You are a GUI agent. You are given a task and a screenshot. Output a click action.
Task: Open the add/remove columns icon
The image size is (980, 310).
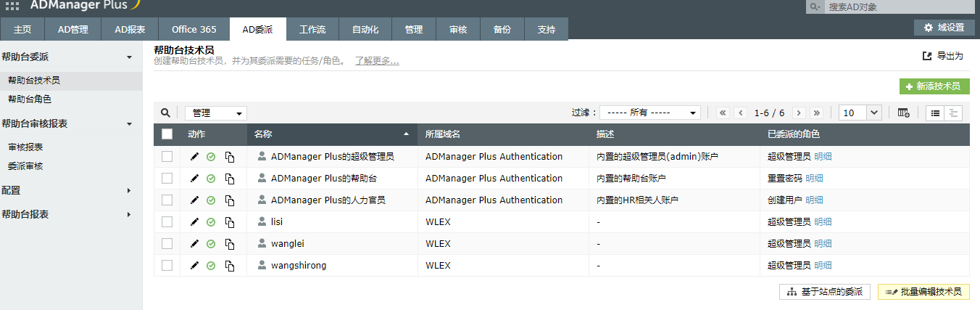pos(903,113)
